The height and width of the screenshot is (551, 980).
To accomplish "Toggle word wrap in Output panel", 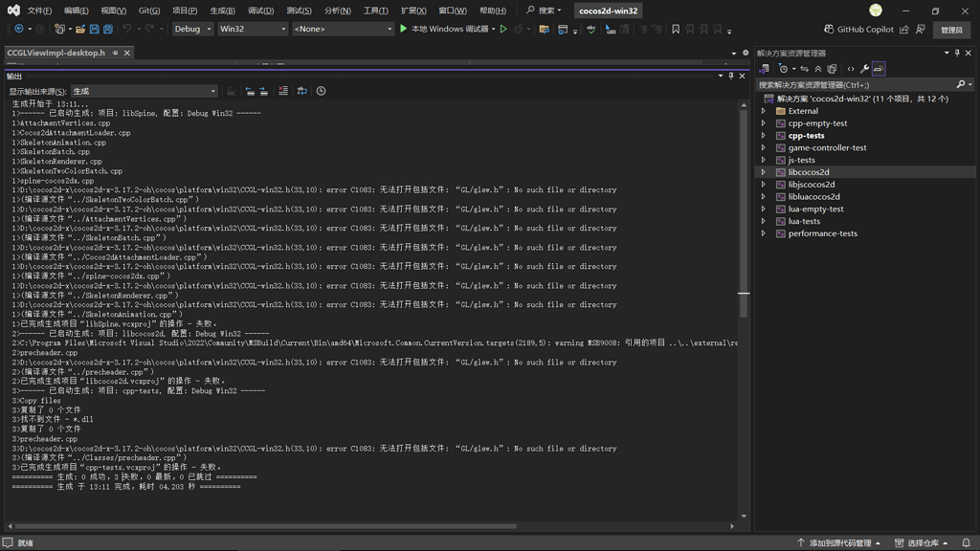I will click(x=301, y=91).
